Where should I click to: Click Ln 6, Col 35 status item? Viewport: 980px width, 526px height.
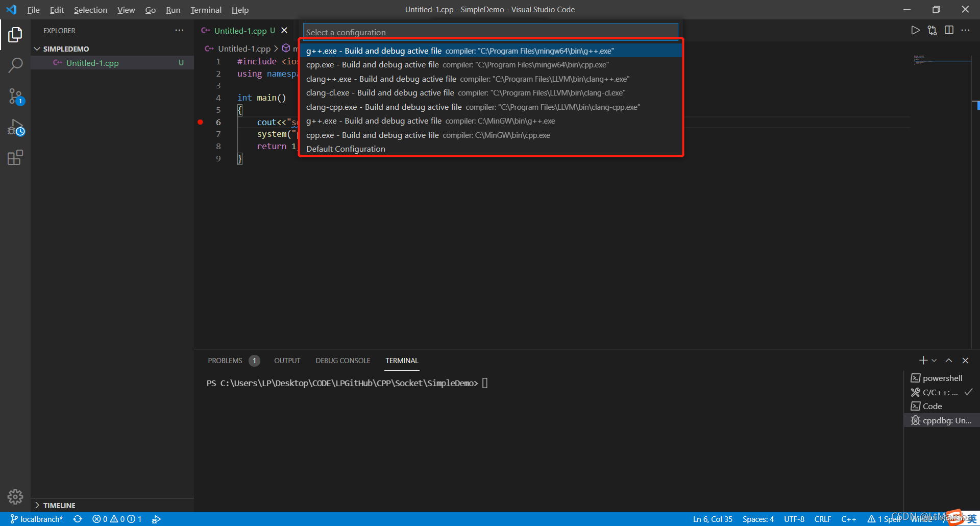(x=713, y=519)
